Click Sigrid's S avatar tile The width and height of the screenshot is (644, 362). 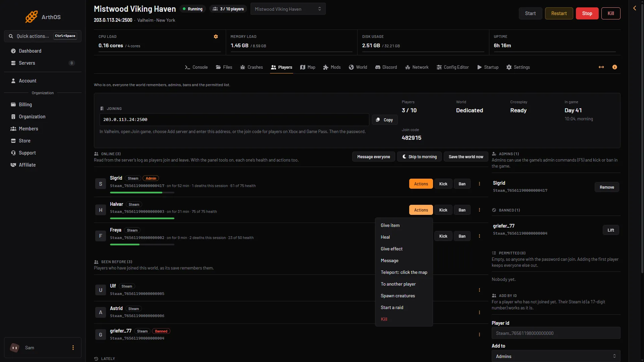click(101, 184)
